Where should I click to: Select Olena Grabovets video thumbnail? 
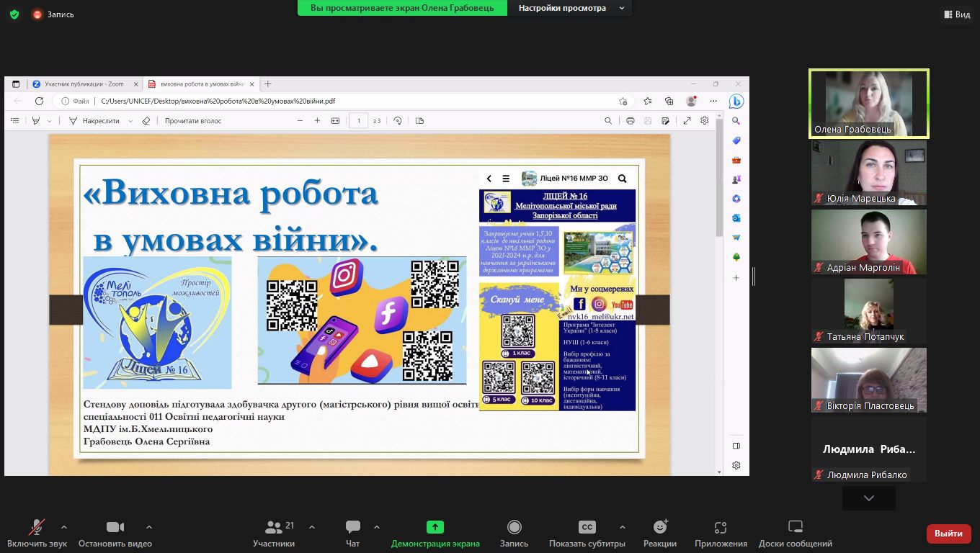coord(868,103)
